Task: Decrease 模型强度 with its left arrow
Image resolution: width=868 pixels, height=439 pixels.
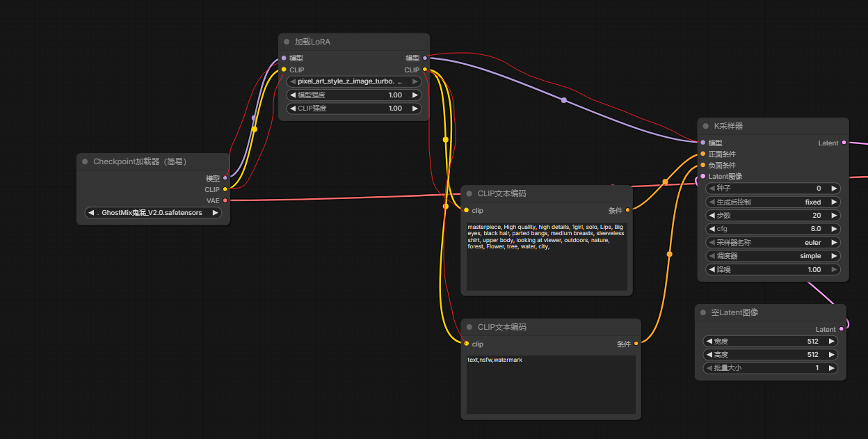Action: tap(294, 95)
